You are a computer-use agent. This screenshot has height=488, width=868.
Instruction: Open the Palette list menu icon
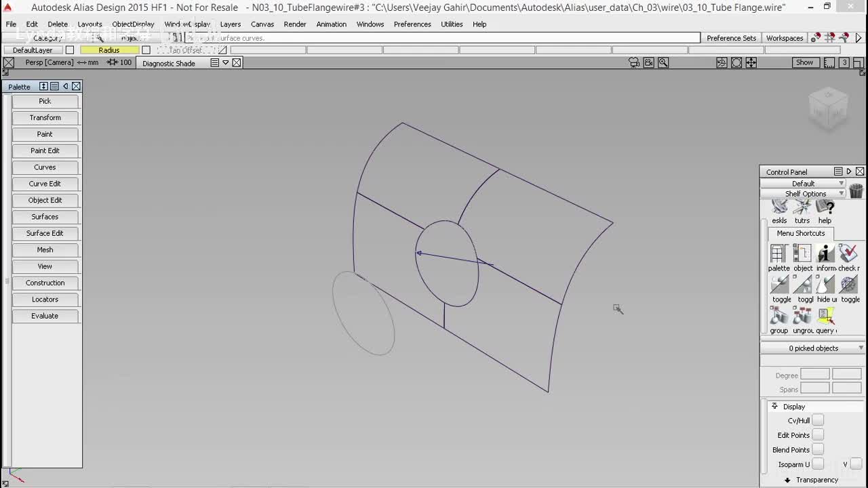coord(54,86)
